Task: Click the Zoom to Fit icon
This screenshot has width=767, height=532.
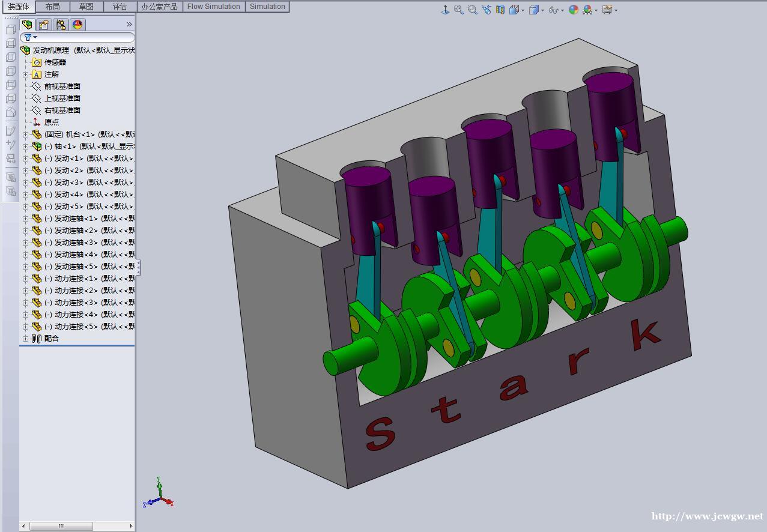Action: click(459, 10)
